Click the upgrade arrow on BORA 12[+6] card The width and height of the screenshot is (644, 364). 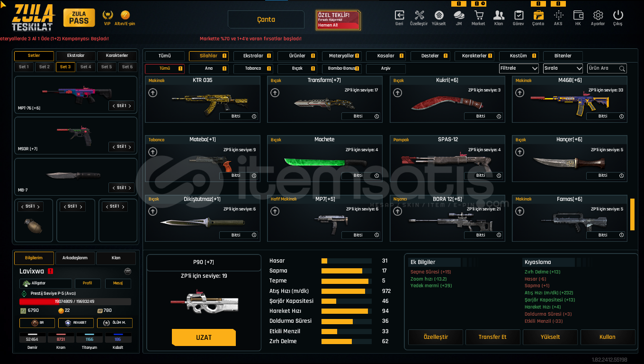(x=397, y=211)
